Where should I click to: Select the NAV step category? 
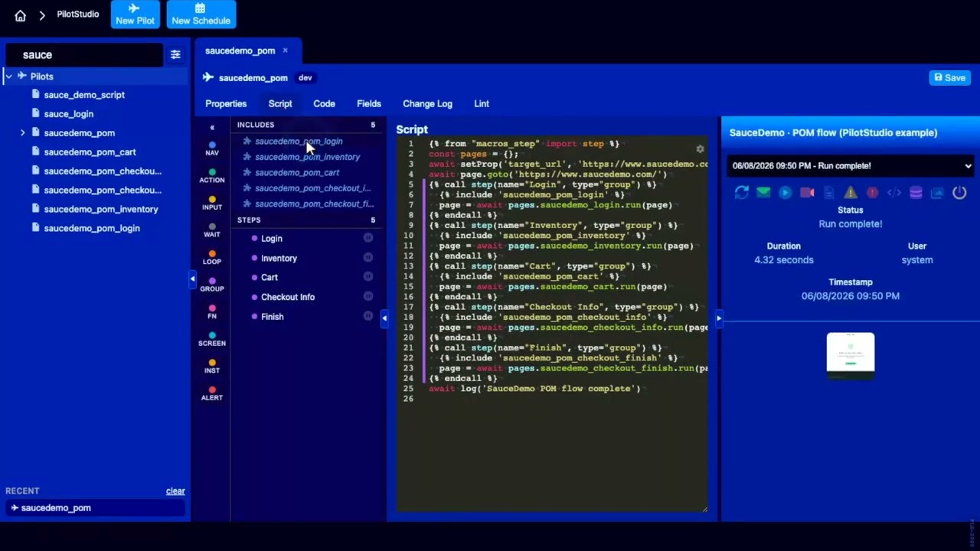click(x=212, y=148)
